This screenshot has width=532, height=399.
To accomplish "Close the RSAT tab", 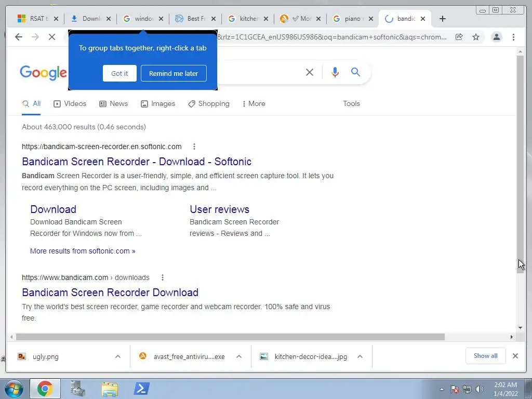I will pos(56,19).
